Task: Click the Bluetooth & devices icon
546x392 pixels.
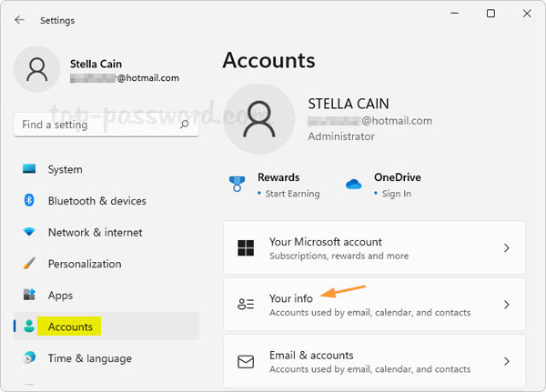Action: (29, 201)
